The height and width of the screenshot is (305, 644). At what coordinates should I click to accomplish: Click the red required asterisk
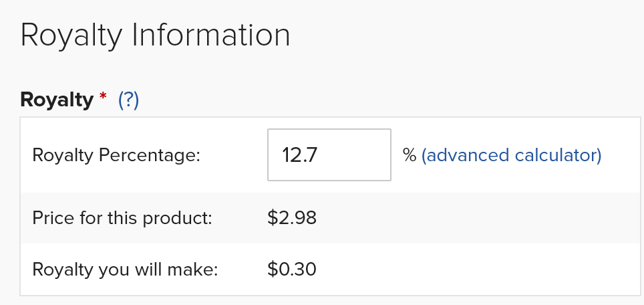point(103,96)
